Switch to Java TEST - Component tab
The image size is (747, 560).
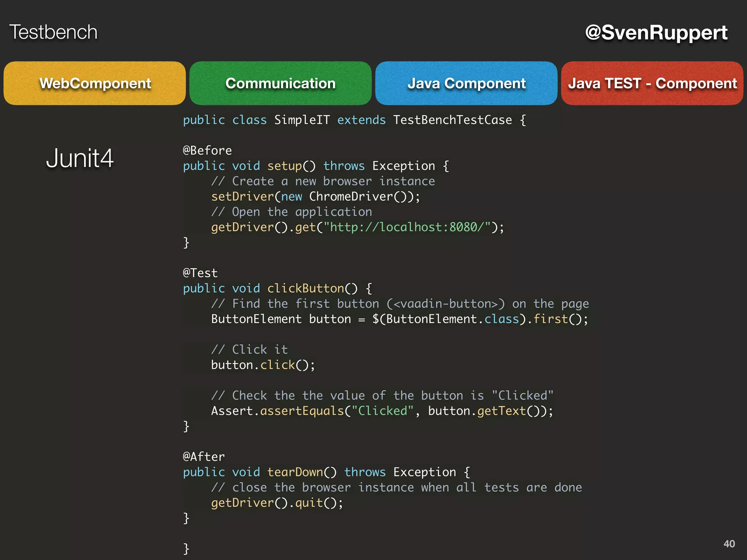(x=652, y=83)
